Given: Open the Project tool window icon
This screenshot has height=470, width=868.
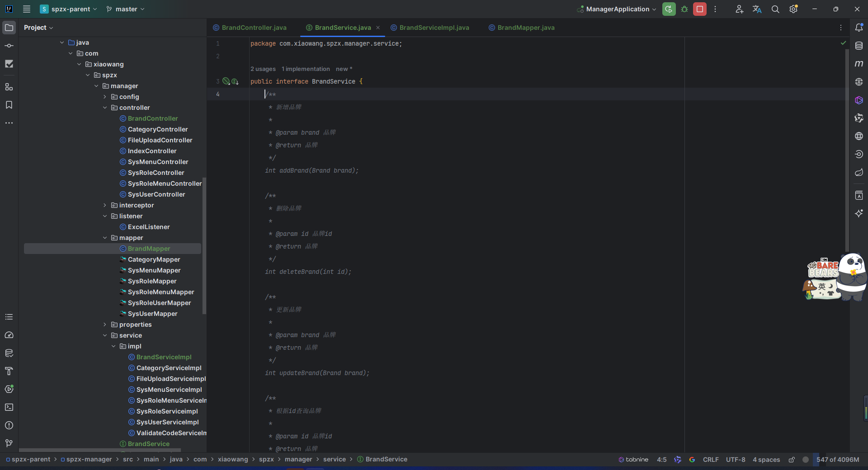Looking at the screenshot, I should click(9, 28).
